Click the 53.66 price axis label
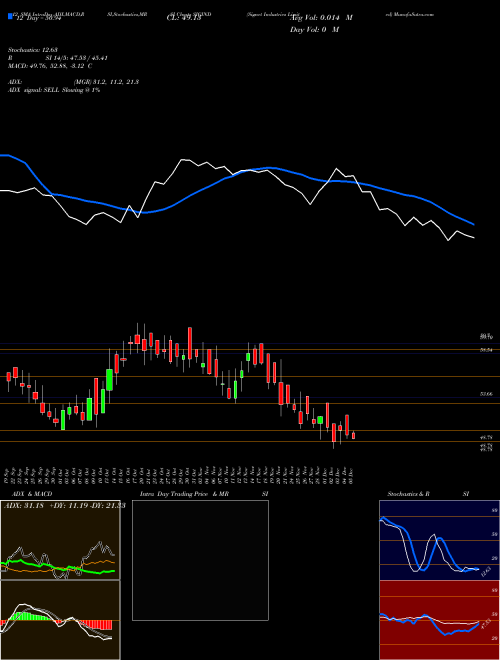500x660 pixels. click(486, 394)
